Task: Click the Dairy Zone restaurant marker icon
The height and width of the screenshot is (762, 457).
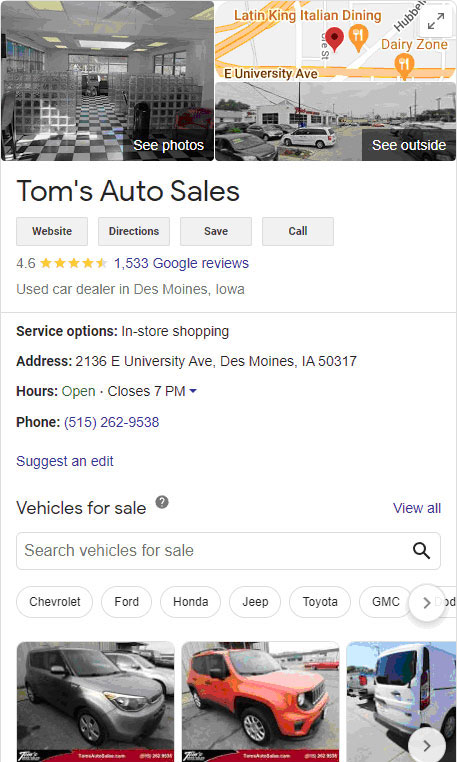Action: [x=404, y=67]
